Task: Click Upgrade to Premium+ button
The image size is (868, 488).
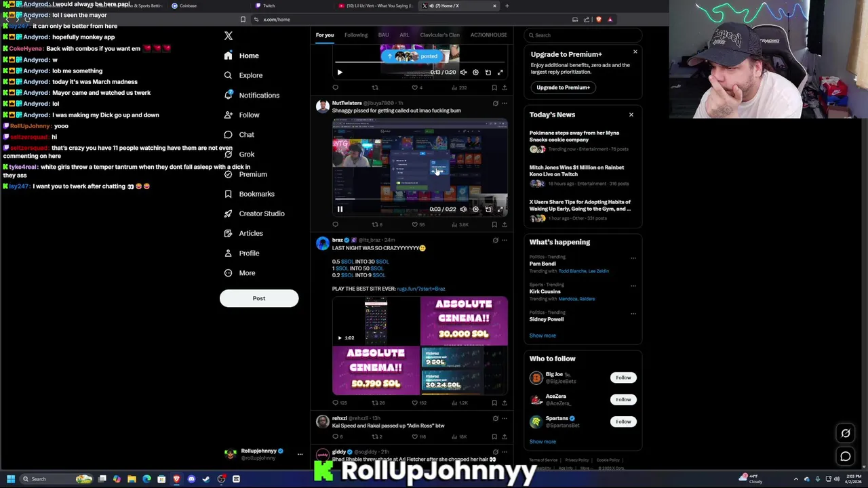Action: pyautogui.click(x=564, y=87)
